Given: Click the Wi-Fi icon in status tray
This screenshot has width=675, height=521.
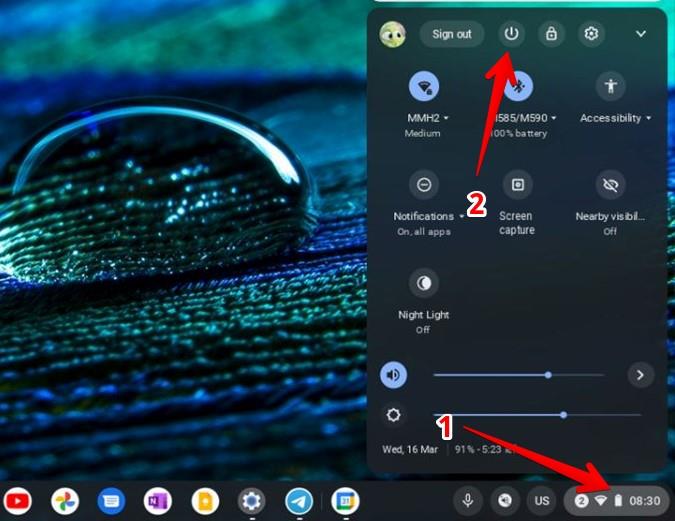Looking at the screenshot, I should tap(601, 501).
